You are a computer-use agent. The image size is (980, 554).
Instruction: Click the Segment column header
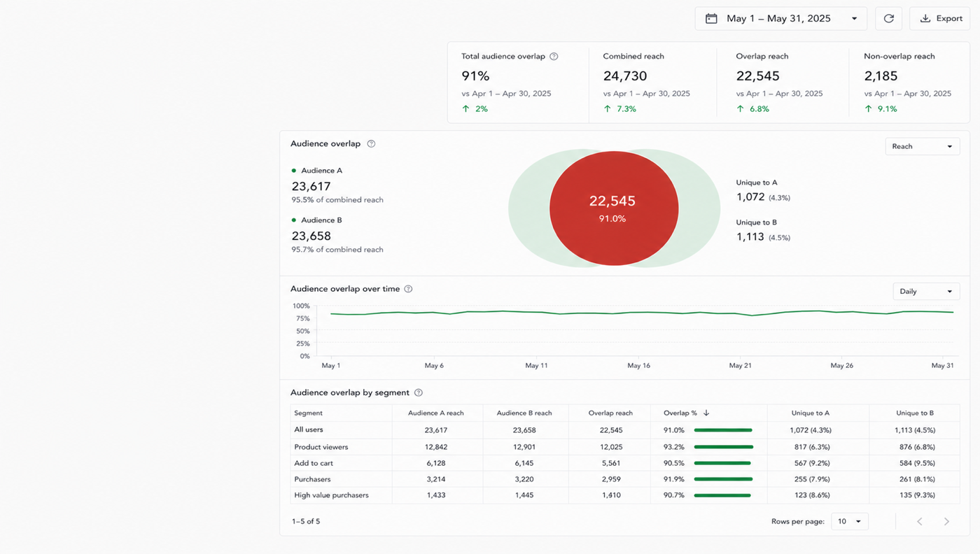[x=308, y=413]
